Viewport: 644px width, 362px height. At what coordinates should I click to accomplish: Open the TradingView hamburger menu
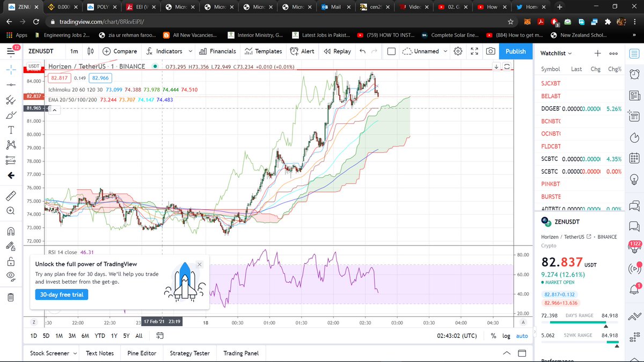(11, 51)
